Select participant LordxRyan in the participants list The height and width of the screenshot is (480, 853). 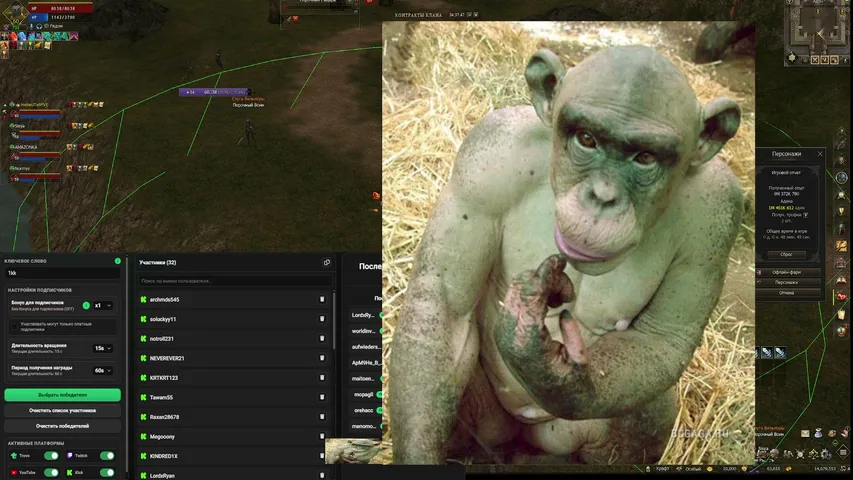[162, 475]
